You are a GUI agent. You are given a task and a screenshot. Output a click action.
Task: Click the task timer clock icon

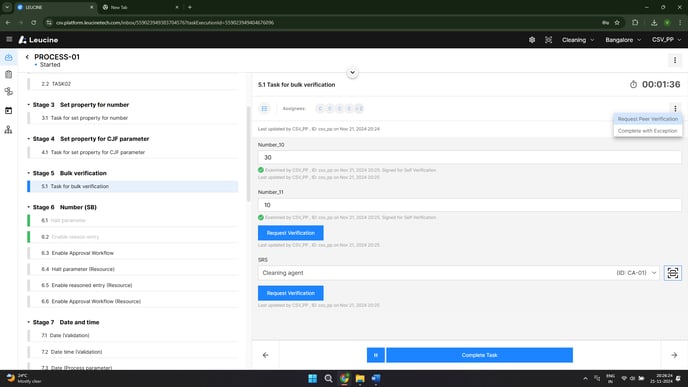pyautogui.click(x=633, y=85)
